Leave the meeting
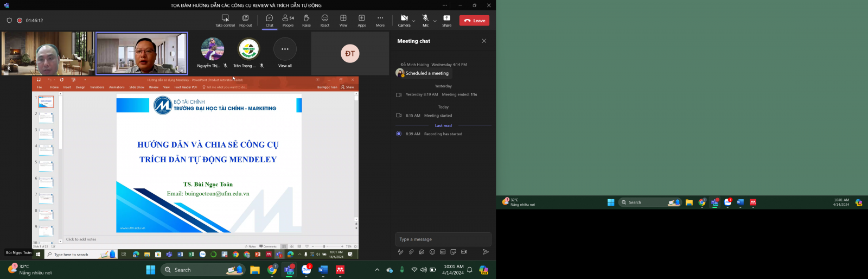Viewport: 868px width, 279px height. tap(474, 21)
